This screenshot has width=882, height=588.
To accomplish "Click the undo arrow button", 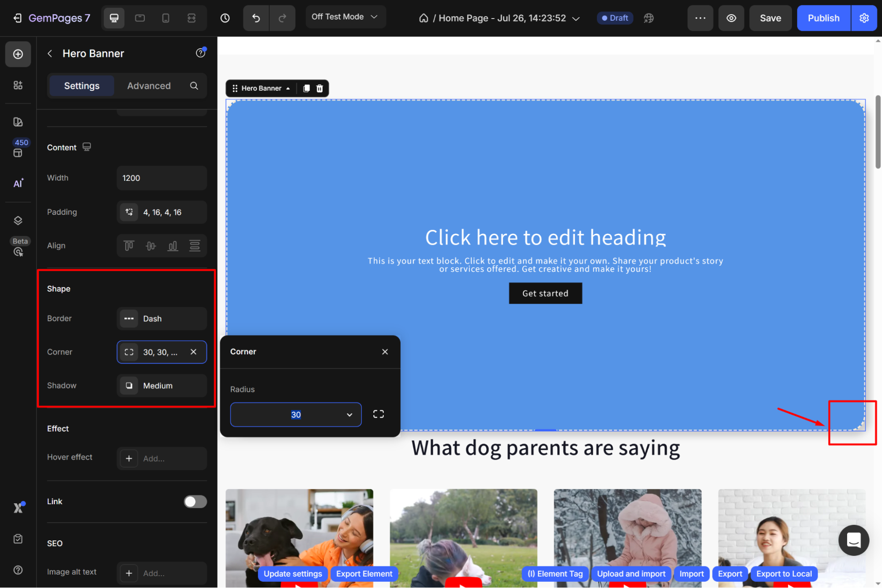I will point(256,18).
